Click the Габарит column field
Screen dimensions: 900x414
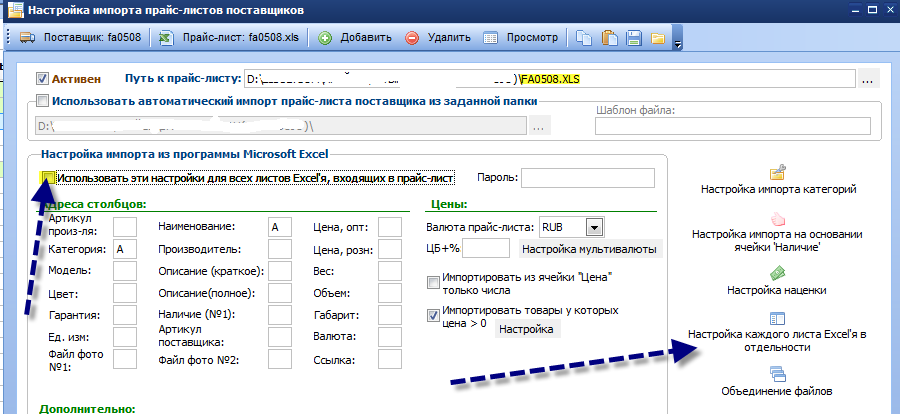(390, 315)
